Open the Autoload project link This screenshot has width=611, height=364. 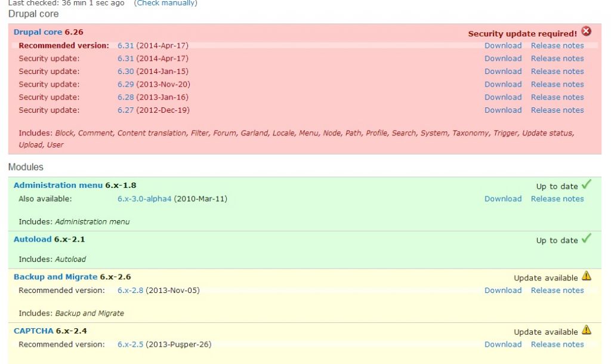pos(32,239)
